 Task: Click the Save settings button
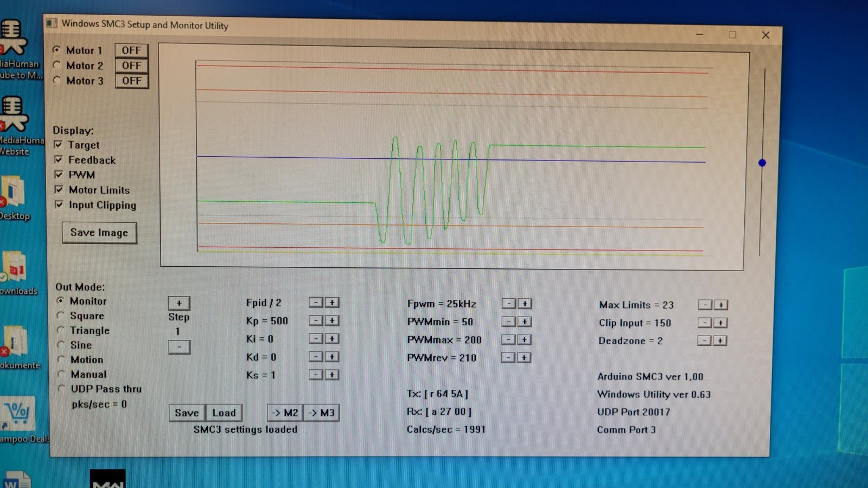tap(187, 413)
